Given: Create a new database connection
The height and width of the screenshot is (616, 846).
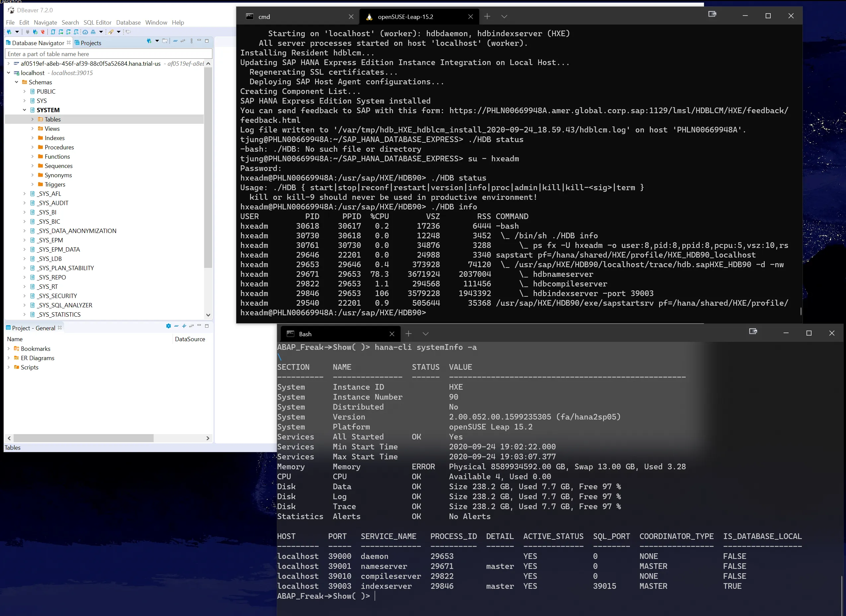Looking at the screenshot, I should (x=9, y=32).
